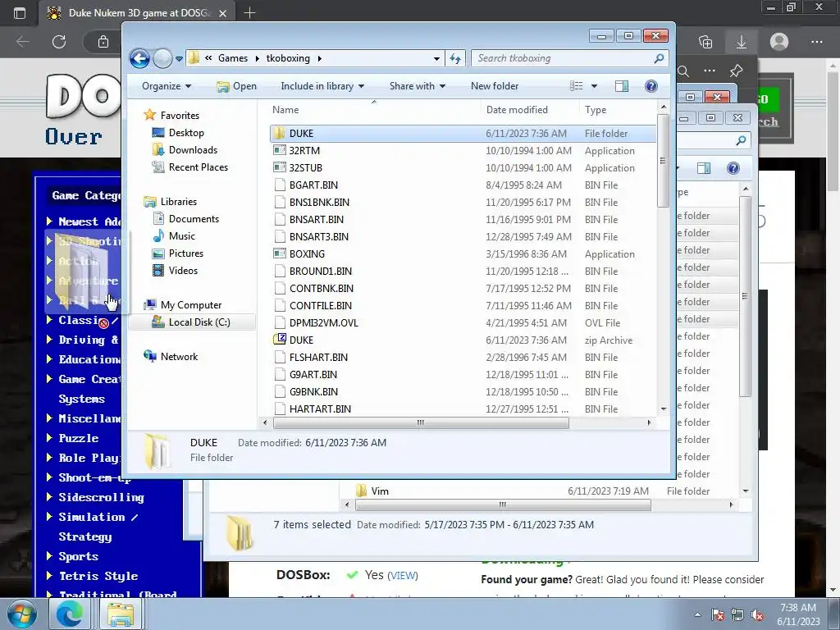Open the recent locations dropdown beside Forward

179,59
